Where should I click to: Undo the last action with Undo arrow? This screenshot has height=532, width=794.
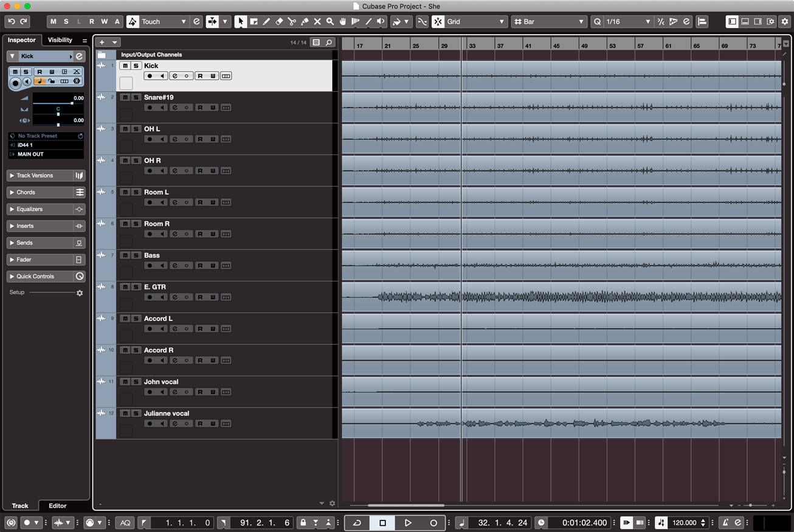coord(12,21)
